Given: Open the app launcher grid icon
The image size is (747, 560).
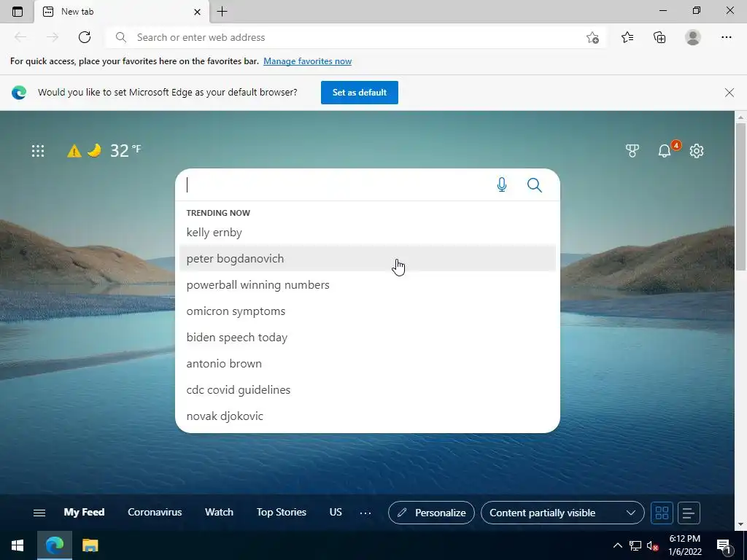Looking at the screenshot, I should tap(38, 151).
